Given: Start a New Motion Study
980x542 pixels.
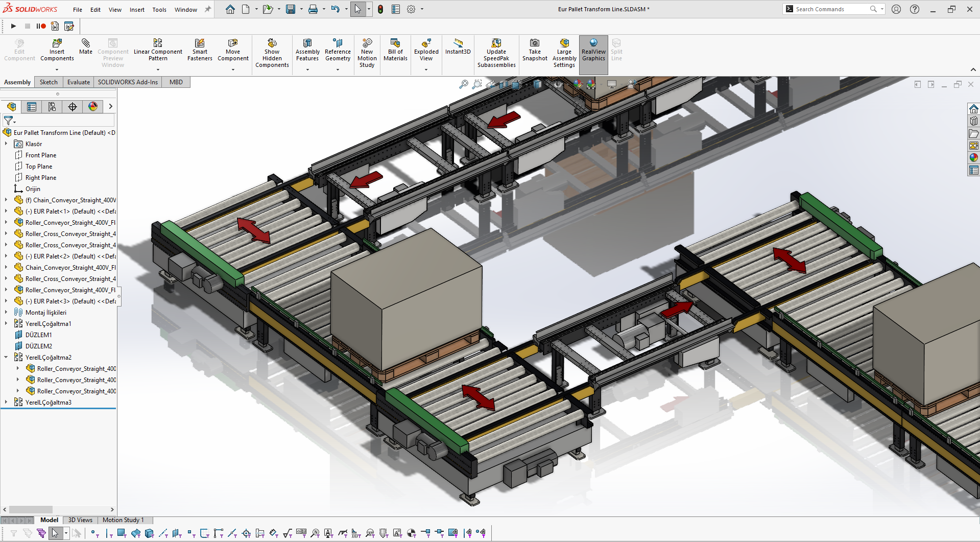Looking at the screenshot, I should (x=367, y=43).
